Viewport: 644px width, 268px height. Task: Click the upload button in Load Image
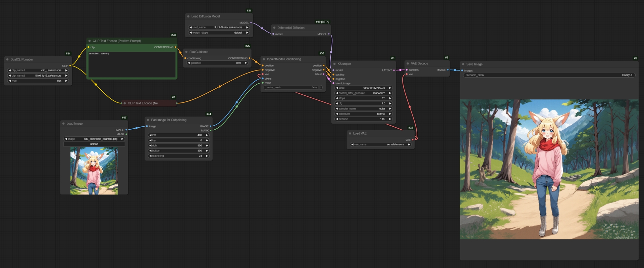pyautogui.click(x=94, y=144)
